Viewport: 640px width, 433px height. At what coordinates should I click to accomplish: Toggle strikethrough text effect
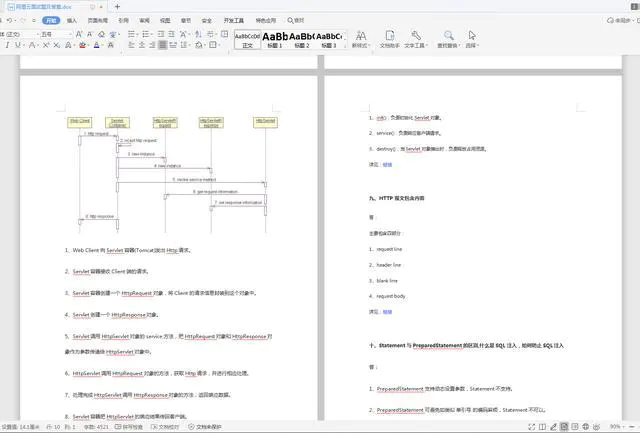tap(32, 45)
